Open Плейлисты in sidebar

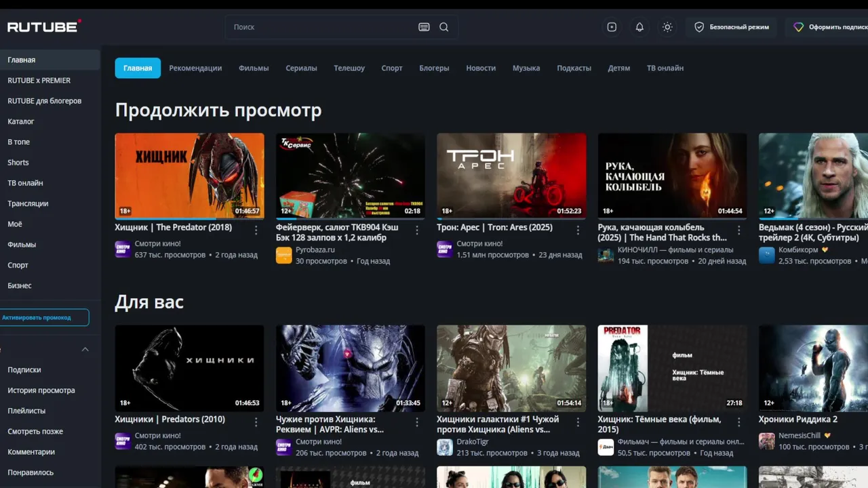(x=50, y=411)
